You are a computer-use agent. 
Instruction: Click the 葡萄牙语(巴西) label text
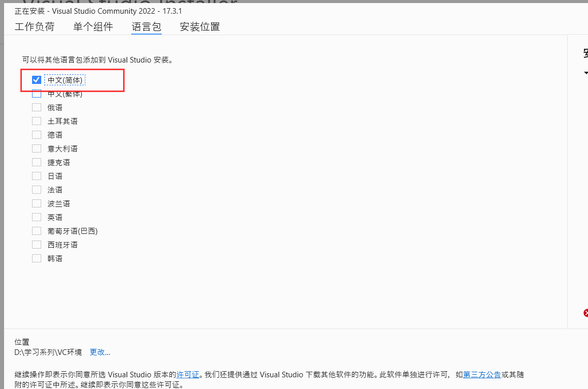point(72,231)
